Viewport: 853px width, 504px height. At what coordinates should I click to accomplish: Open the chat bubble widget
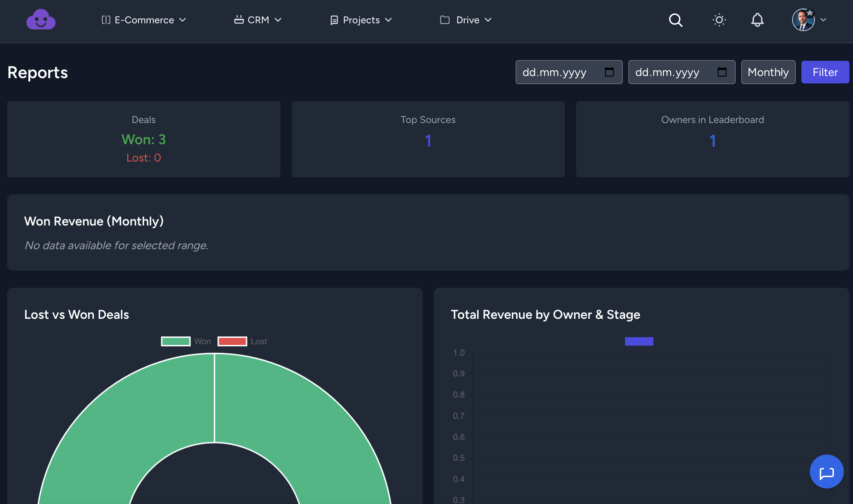click(x=826, y=471)
